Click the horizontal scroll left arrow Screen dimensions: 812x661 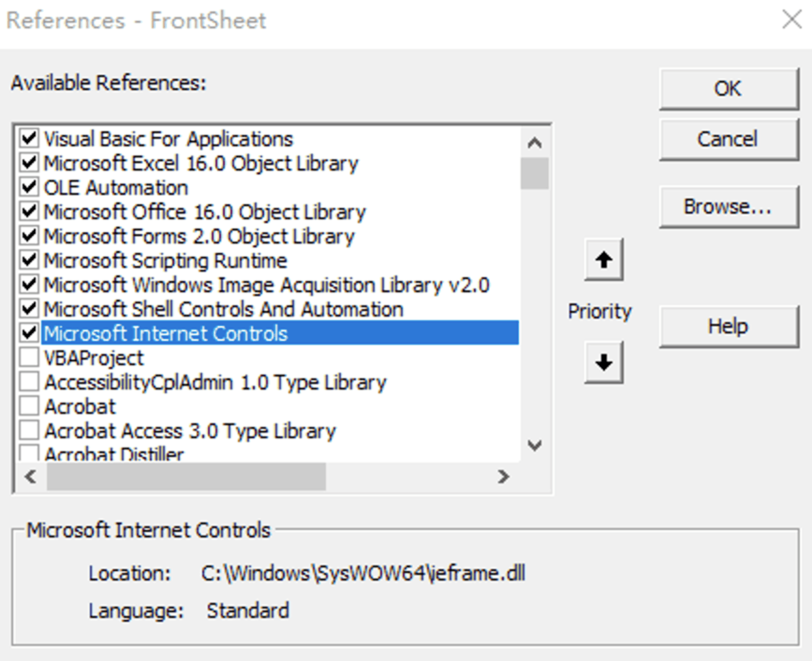click(x=31, y=477)
